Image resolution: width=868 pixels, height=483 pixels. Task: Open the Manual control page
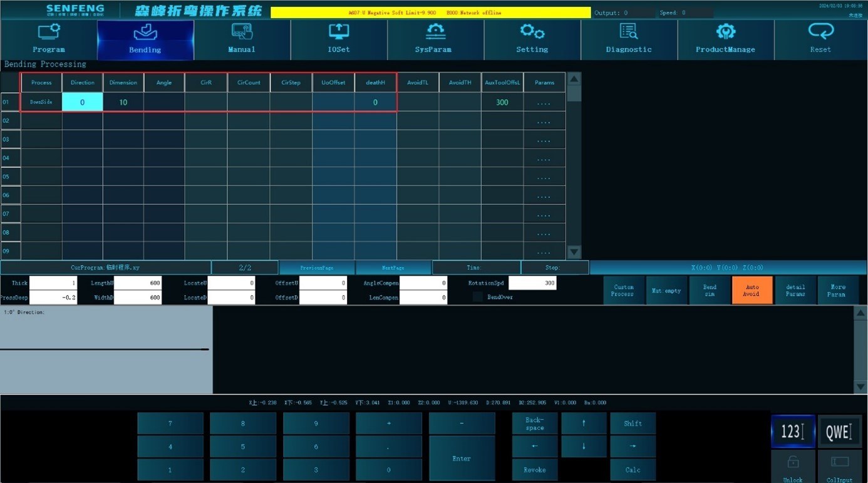[242, 39]
